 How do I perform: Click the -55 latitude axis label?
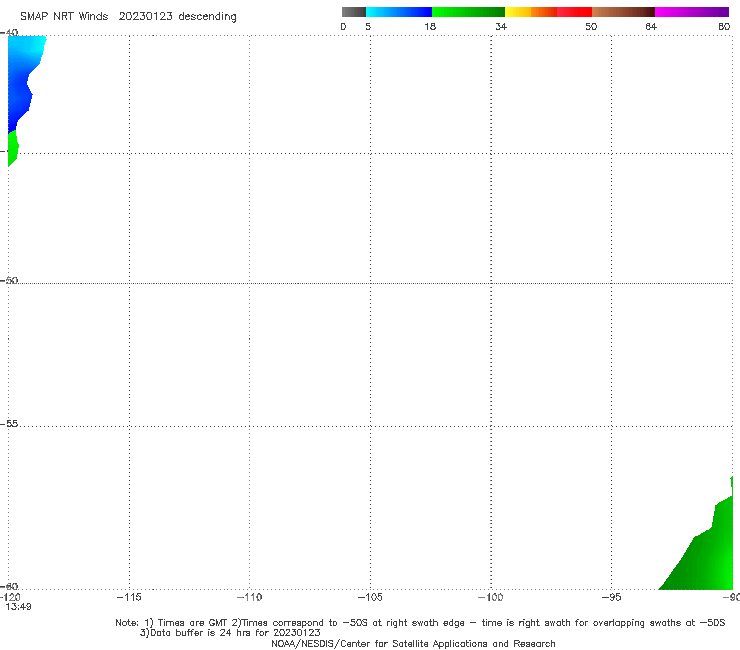[x=9, y=423]
